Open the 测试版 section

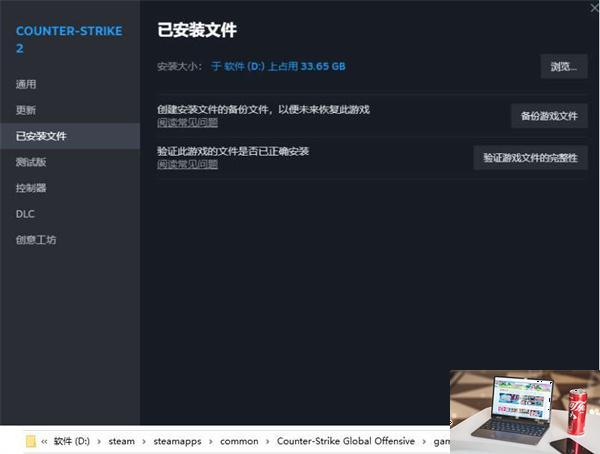coord(31,162)
